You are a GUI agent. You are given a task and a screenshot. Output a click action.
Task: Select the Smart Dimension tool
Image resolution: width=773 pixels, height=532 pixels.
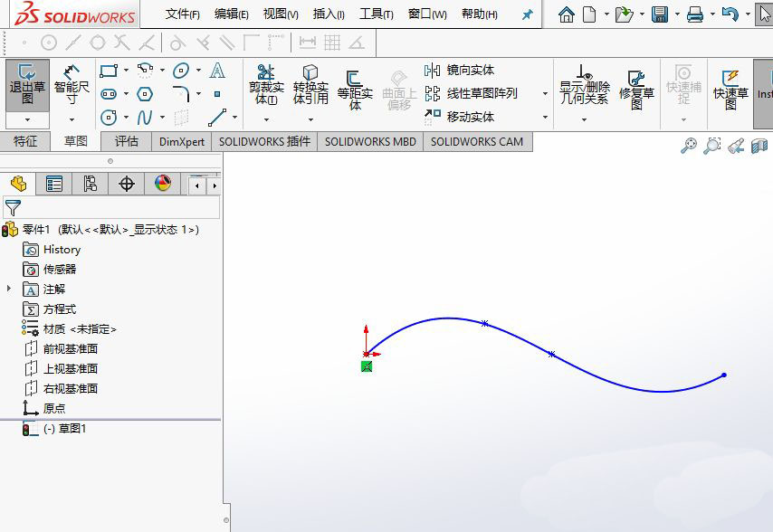[71, 86]
